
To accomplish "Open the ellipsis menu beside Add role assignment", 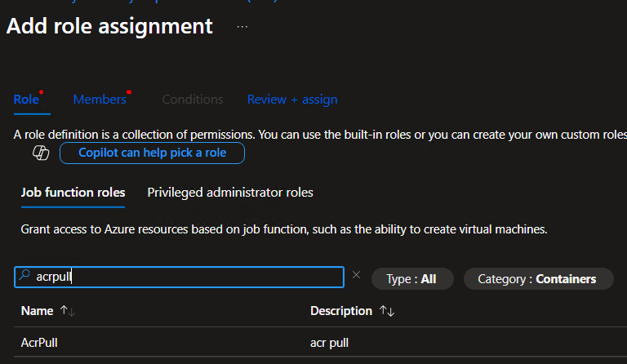I will click(x=242, y=27).
